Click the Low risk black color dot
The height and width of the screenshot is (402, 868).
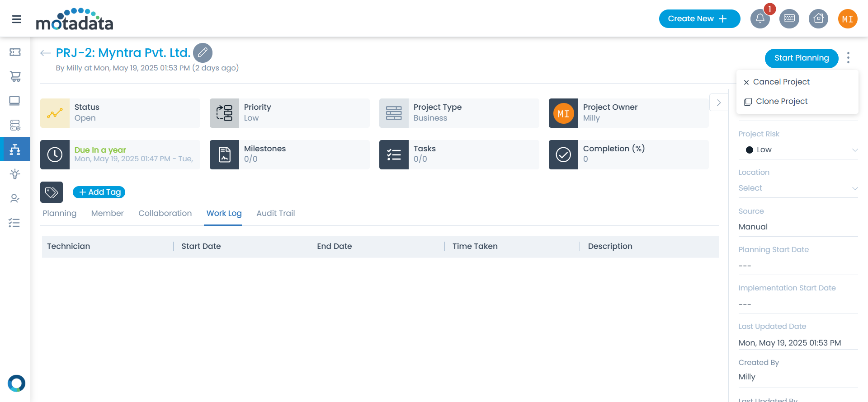(749, 150)
